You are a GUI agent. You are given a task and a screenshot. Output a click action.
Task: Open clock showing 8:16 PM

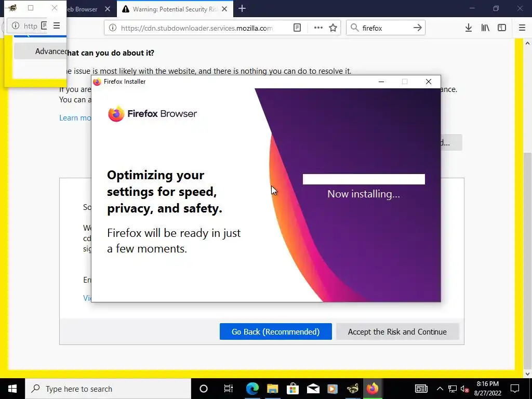click(487, 389)
